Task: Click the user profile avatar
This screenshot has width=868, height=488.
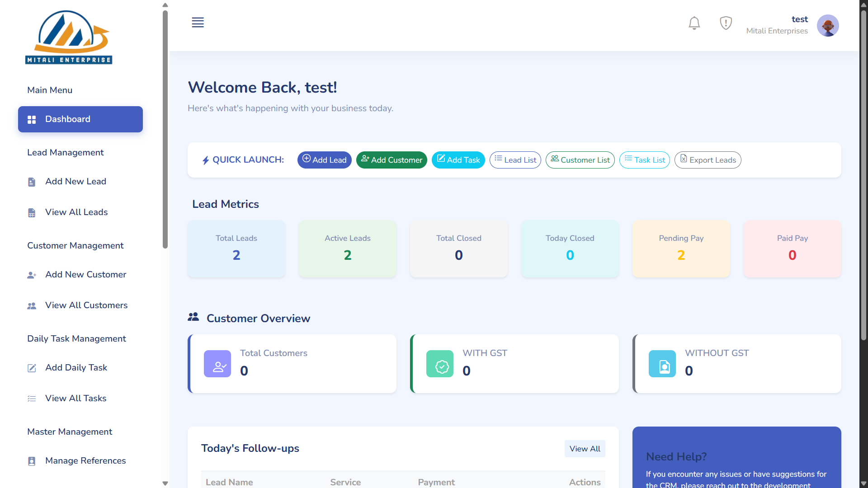Action: 828,25
